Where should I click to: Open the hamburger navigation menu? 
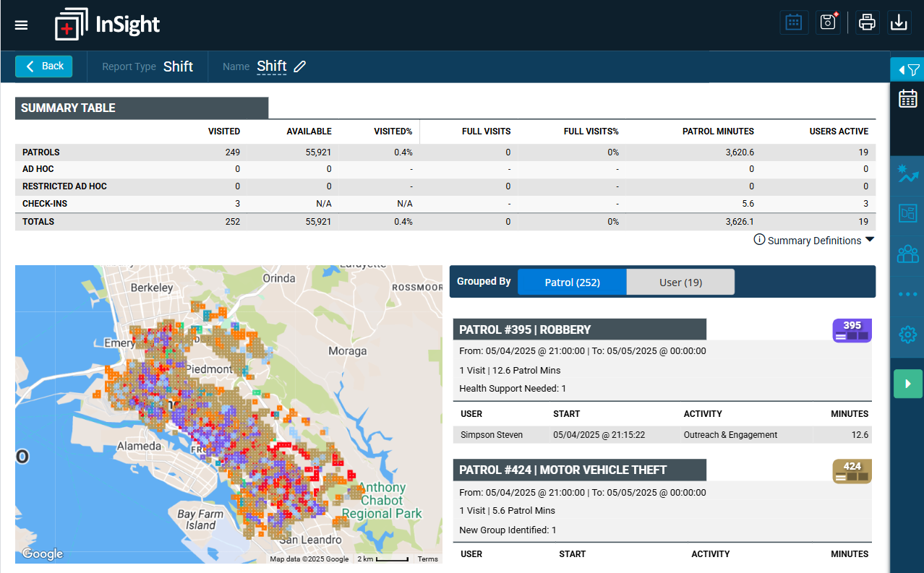21,25
